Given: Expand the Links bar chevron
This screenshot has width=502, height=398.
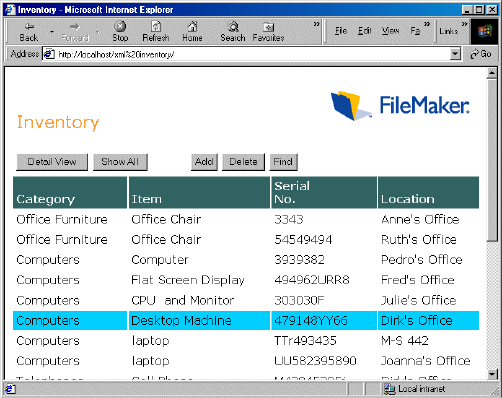Looking at the screenshot, I should 464,24.
